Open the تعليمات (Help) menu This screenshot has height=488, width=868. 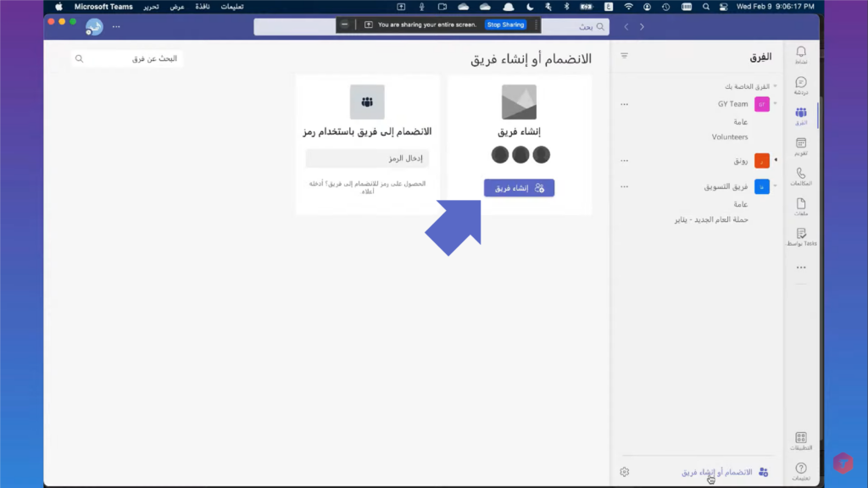coord(232,7)
